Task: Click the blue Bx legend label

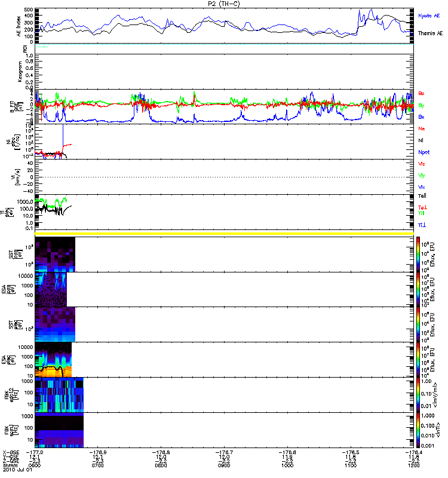Action: (x=421, y=117)
